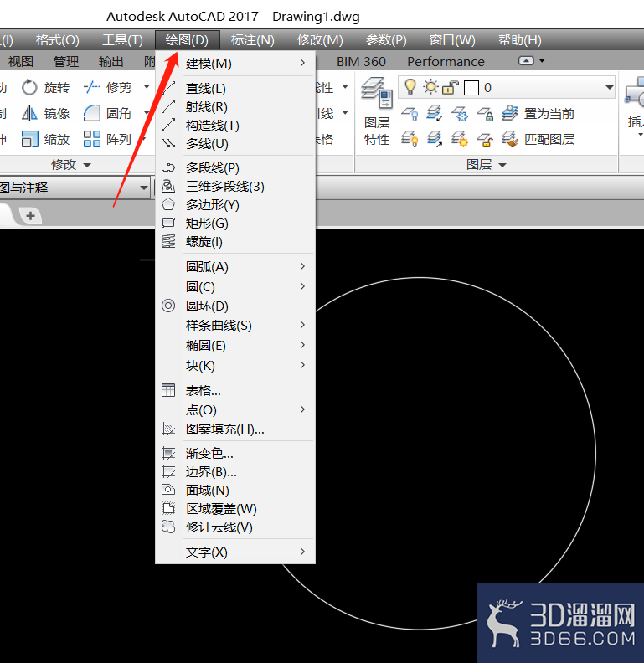Expand the Circle 圆(C) submenu

[x=235, y=286]
